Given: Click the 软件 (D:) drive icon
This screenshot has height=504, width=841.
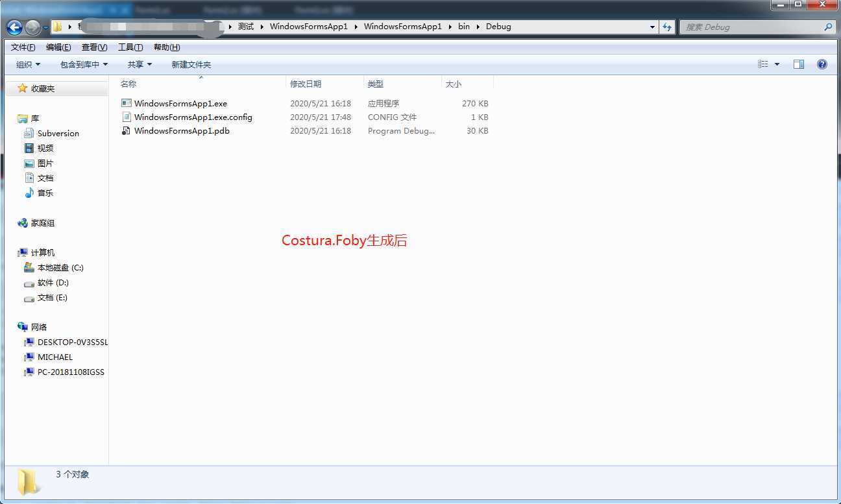Looking at the screenshot, I should pyautogui.click(x=29, y=283).
